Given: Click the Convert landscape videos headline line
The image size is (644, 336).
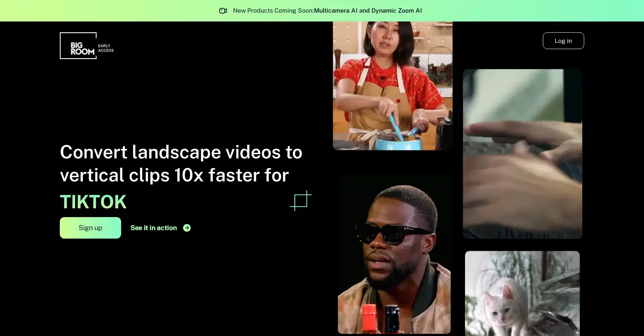Looking at the screenshot, I should [181, 152].
